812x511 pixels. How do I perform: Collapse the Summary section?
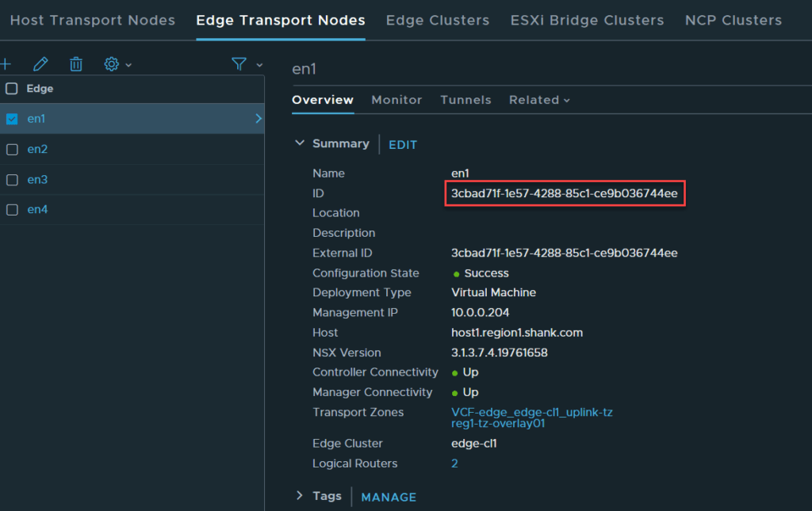(299, 143)
